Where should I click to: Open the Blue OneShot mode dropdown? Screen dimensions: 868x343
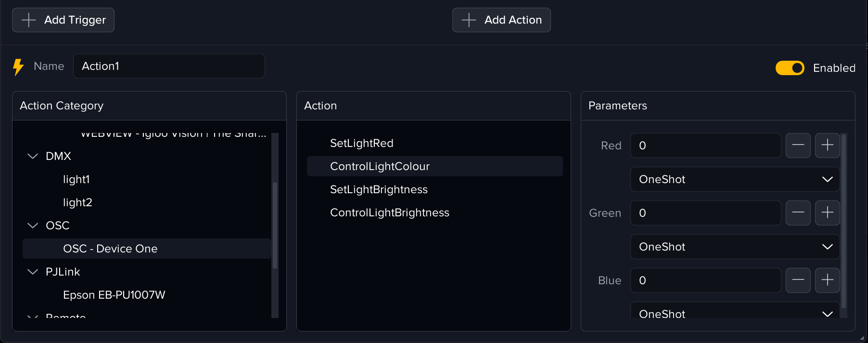pos(735,313)
